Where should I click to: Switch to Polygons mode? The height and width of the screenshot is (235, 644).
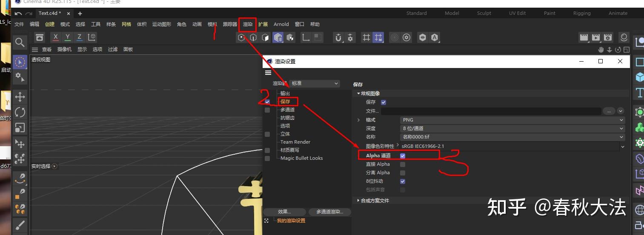click(x=266, y=38)
